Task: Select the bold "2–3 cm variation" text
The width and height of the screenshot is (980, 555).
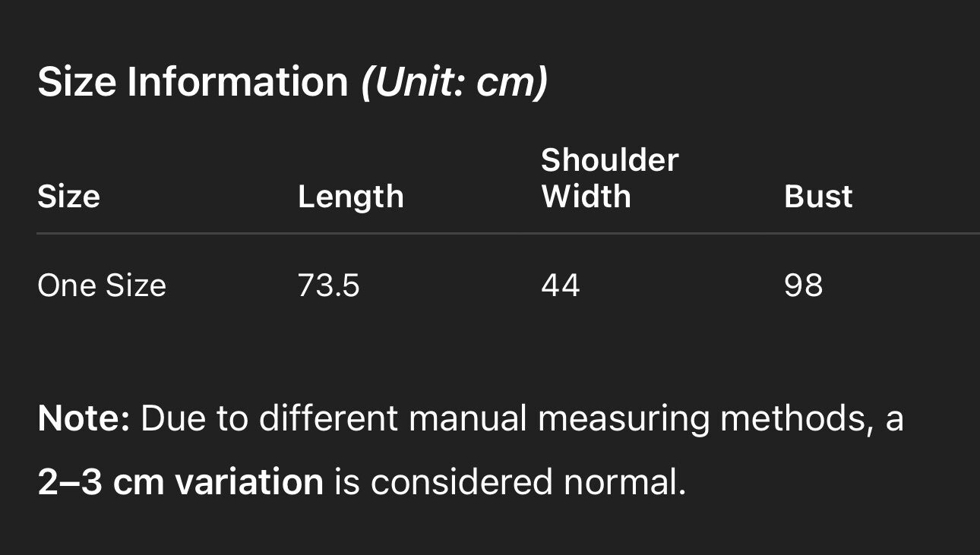Action: [180, 482]
